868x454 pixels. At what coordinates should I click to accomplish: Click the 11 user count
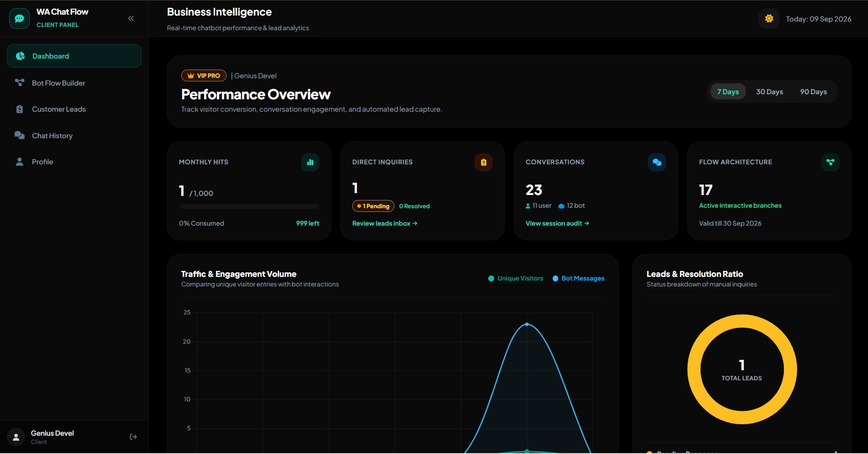tap(539, 205)
